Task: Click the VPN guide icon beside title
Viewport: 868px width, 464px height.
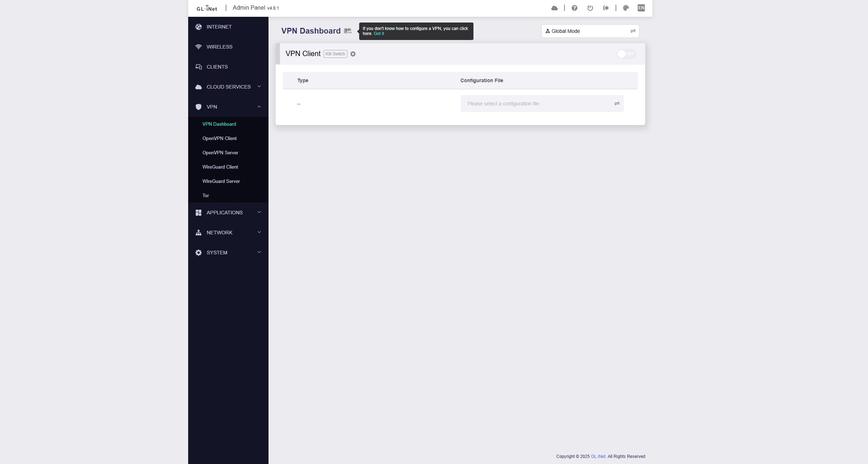Action: click(347, 31)
